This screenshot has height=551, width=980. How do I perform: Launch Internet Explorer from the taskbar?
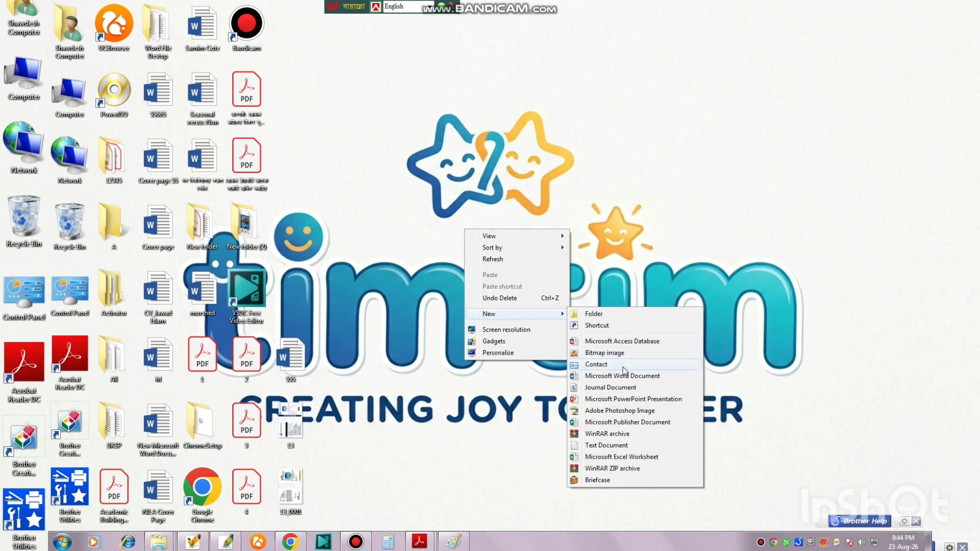tap(127, 541)
